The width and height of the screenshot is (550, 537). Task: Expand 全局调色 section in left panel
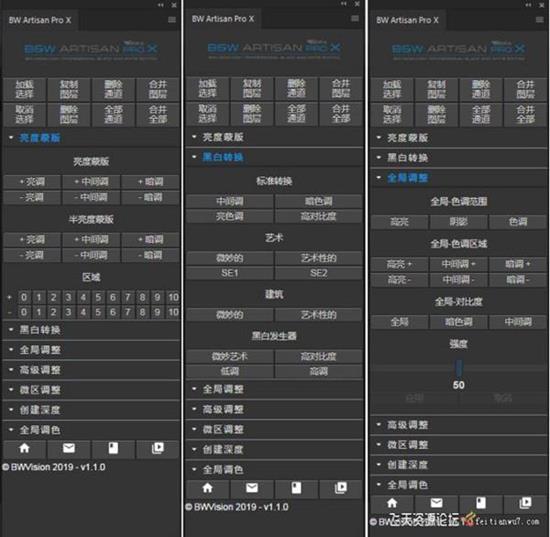tap(91, 430)
